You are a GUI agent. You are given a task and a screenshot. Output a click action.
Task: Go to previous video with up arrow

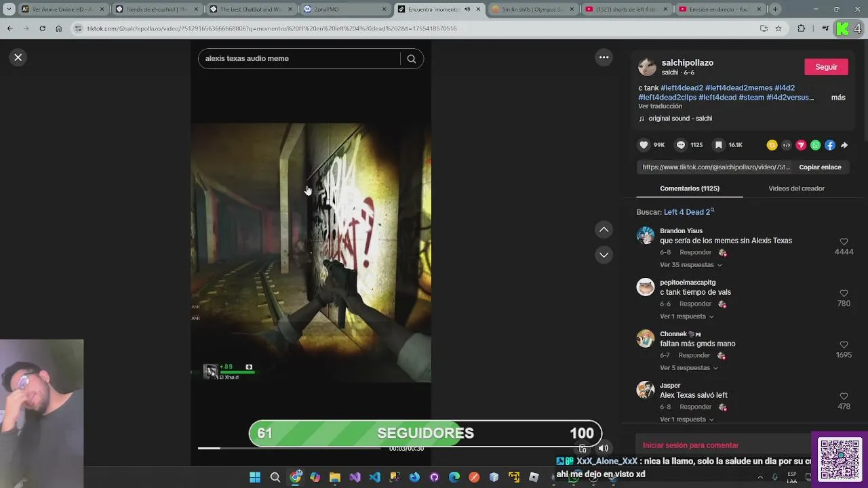pyautogui.click(x=604, y=230)
